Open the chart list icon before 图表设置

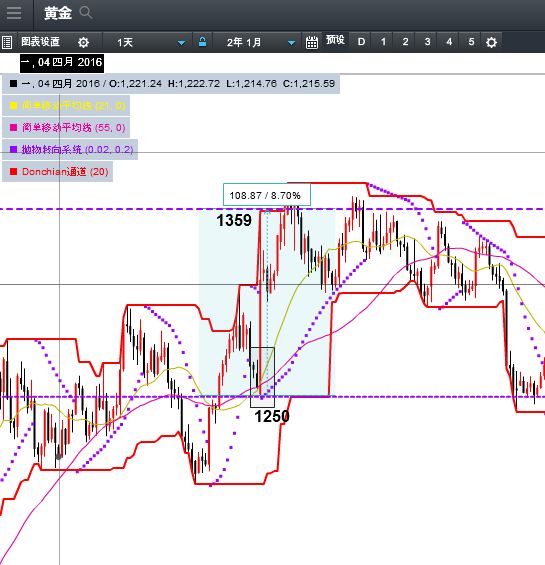[7, 42]
